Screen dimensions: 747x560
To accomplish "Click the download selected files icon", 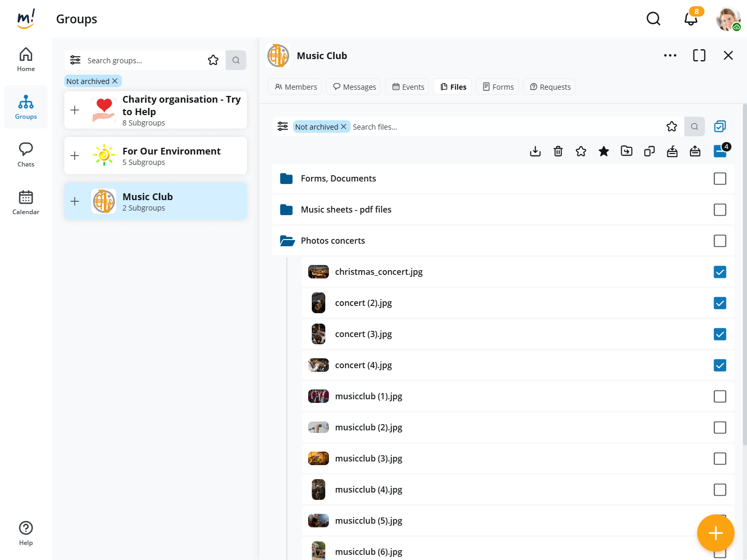I will click(x=535, y=151).
